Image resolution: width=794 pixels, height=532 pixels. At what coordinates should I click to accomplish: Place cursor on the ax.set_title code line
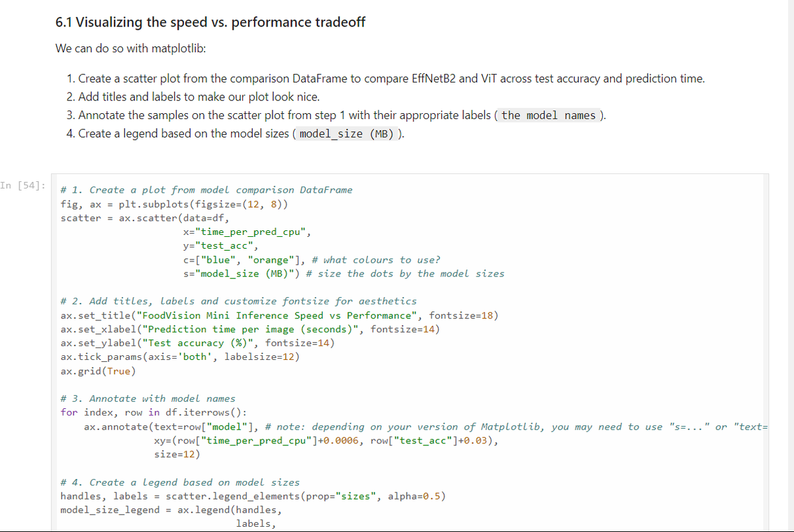[279, 315]
